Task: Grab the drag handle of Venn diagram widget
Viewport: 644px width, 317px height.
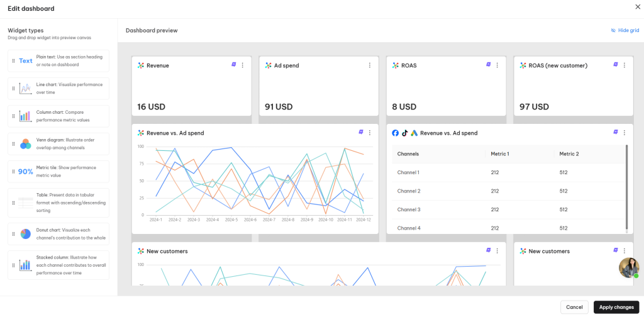Action: tap(13, 143)
